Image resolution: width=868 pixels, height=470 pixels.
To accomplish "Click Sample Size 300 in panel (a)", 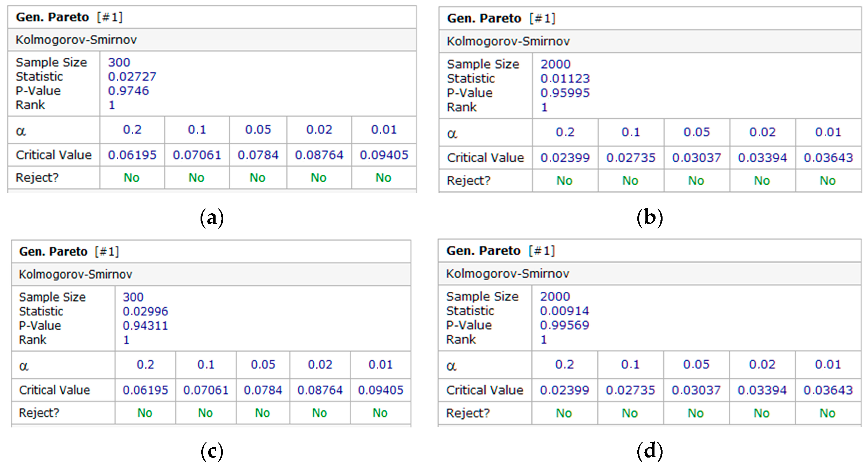I will pyautogui.click(x=119, y=62).
